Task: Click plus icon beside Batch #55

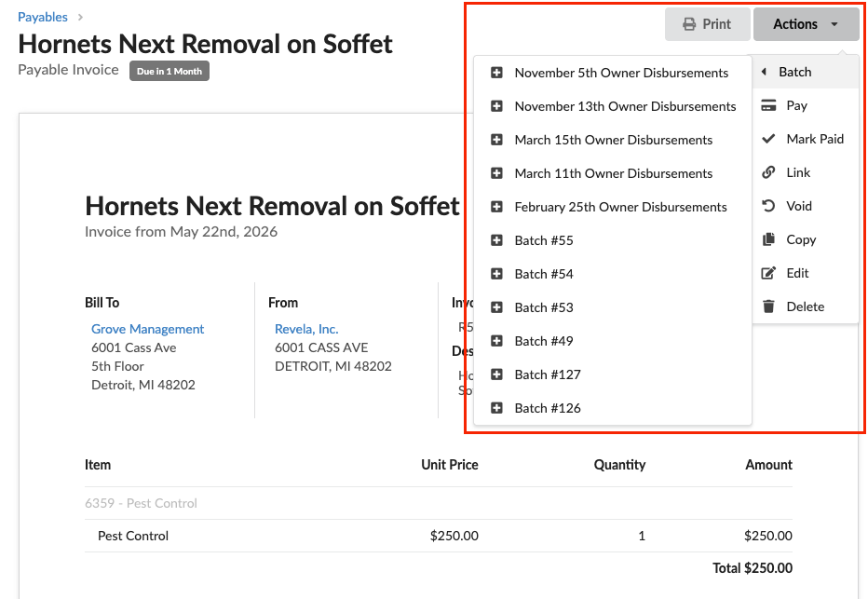Action: 496,240
